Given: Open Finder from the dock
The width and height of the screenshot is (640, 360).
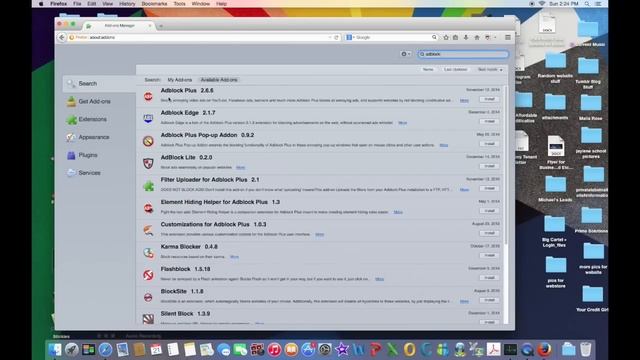Looking at the screenshot, I should 55,349.
